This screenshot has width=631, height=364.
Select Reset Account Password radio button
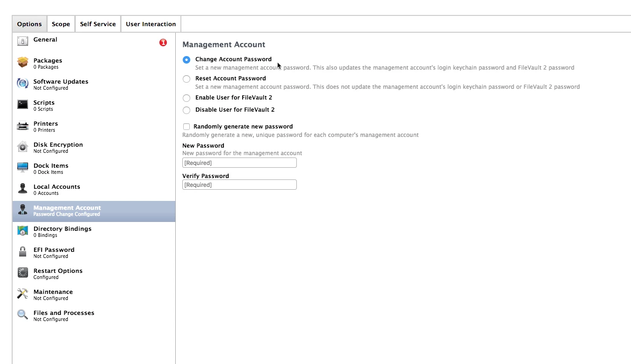click(x=186, y=79)
